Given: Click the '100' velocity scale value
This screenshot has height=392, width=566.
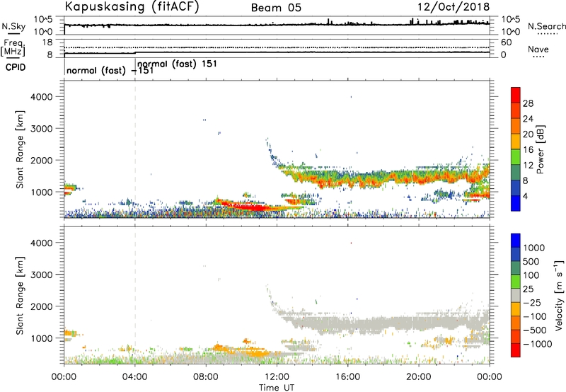Looking at the screenshot, I should 531,275.
